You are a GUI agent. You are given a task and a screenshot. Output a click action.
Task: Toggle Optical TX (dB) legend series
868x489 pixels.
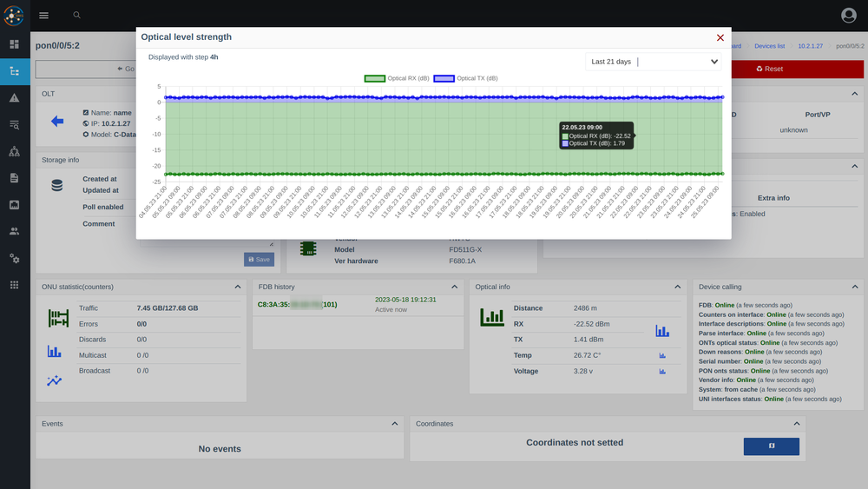[465, 78]
